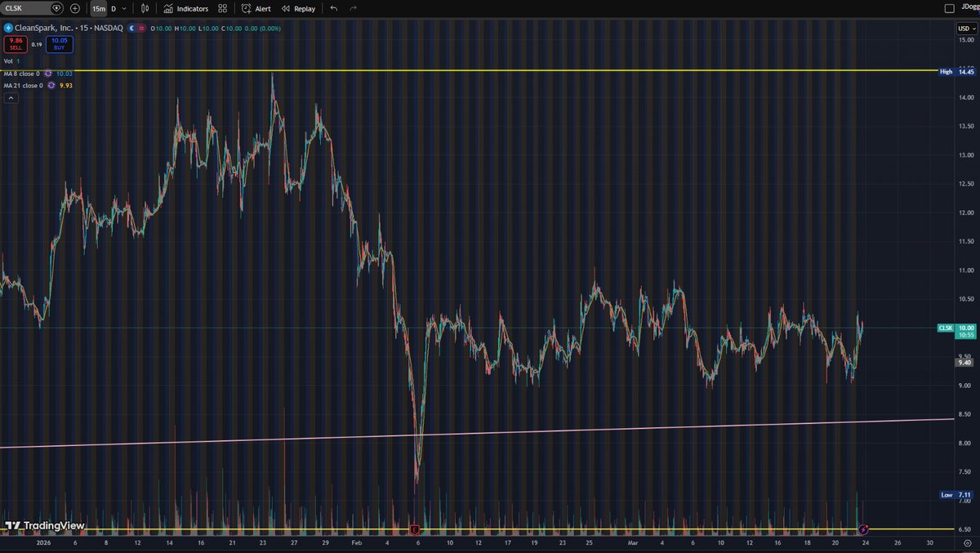Select the D interval
This screenshot has height=553, width=980.
pyautogui.click(x=113, y=8)
